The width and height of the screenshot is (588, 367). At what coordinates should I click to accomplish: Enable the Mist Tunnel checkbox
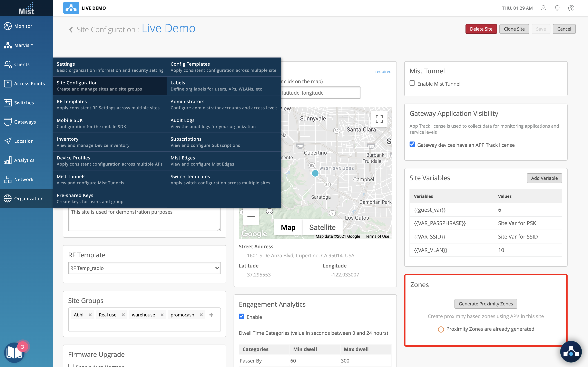412,83
